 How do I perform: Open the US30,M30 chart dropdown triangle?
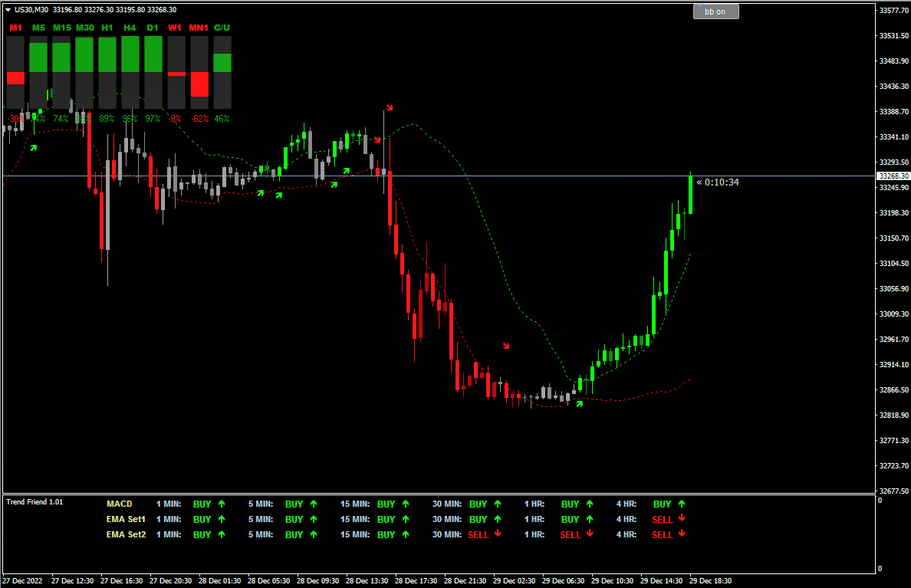pos(8,10)
